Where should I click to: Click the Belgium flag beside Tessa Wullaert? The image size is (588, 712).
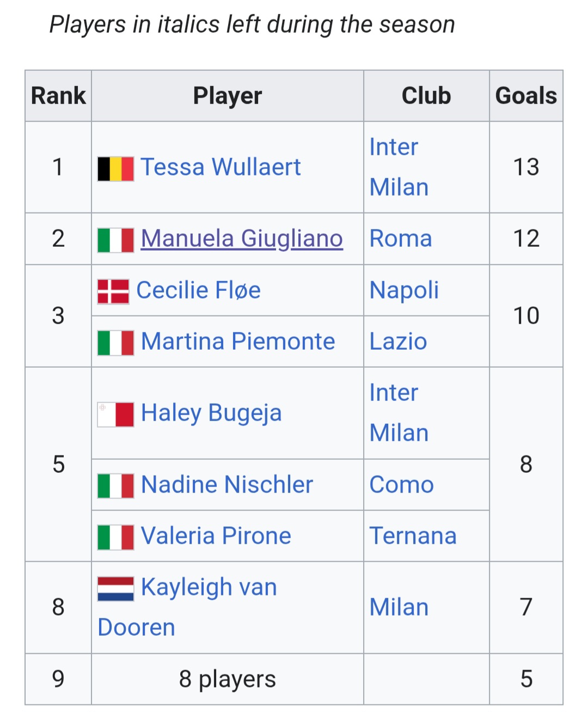point(115,168)
